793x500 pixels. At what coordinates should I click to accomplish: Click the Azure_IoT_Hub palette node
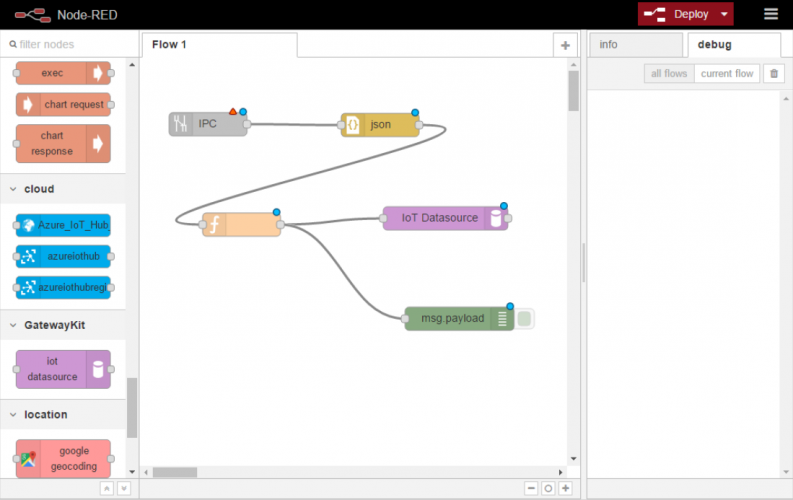[x=64, y=225]
